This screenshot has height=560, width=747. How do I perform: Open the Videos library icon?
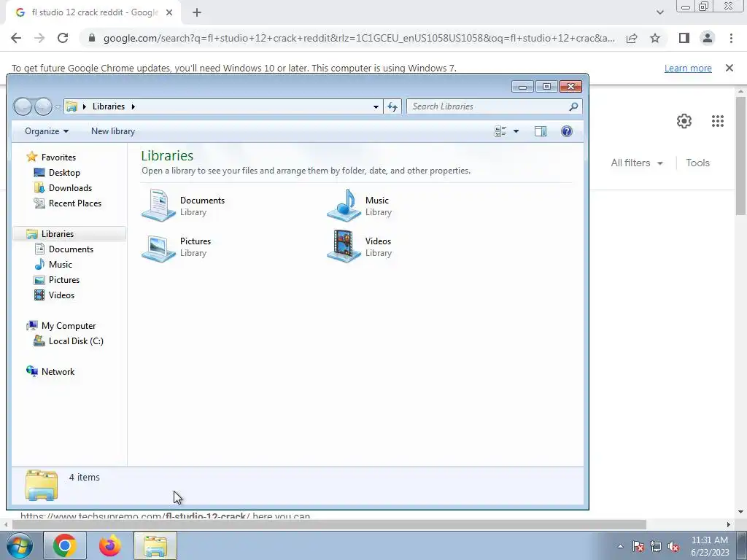[344, 246]
